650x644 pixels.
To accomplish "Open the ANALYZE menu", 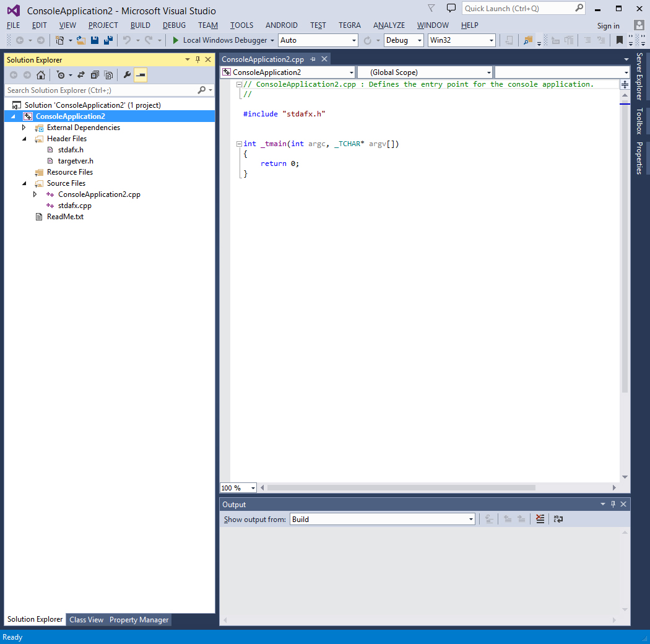I will 389,25.
